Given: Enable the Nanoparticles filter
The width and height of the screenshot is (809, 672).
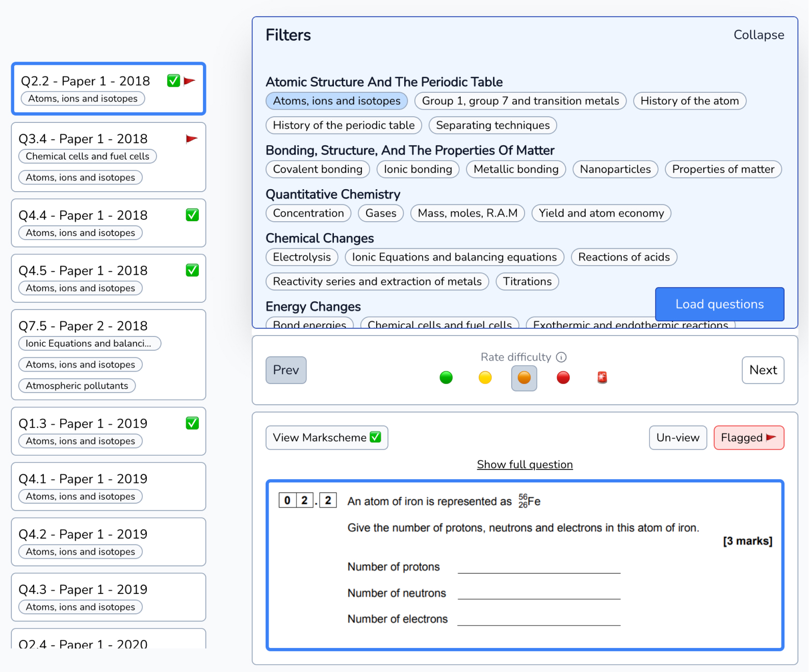Looking at the screenshot, I should point(615,169).
